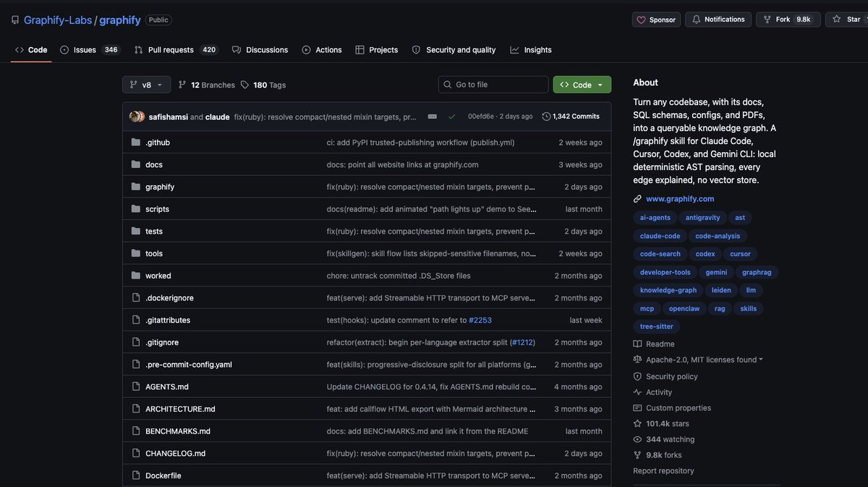
Task: Open the Projects tab
Action: [x=377, y=50]
